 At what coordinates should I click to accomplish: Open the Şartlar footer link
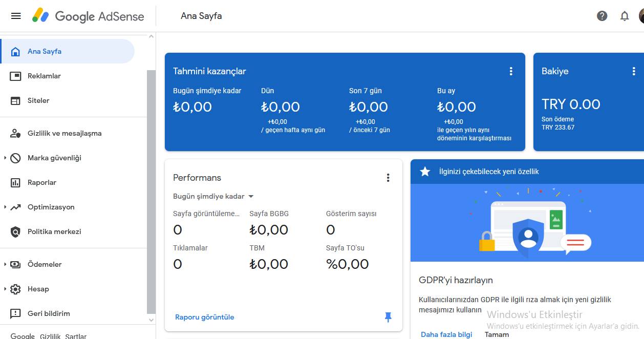pyautogui.click(x=76, y=336)
